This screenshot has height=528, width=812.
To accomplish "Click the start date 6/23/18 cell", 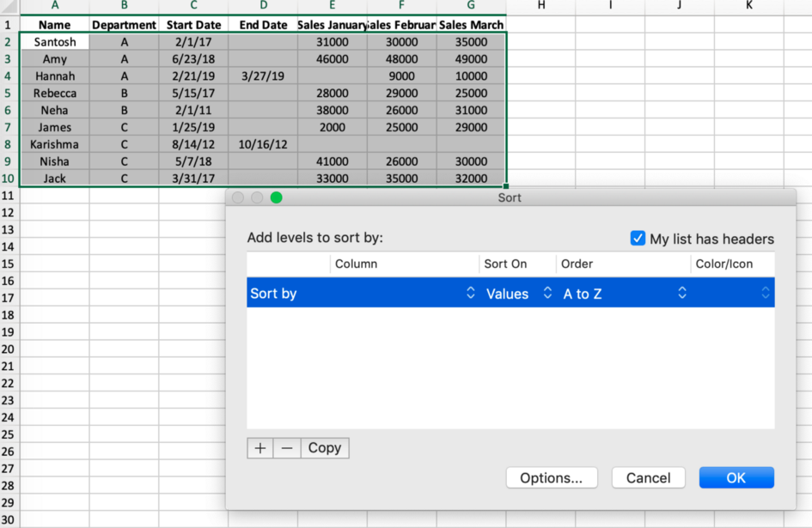I will click(x=193, y=59).
